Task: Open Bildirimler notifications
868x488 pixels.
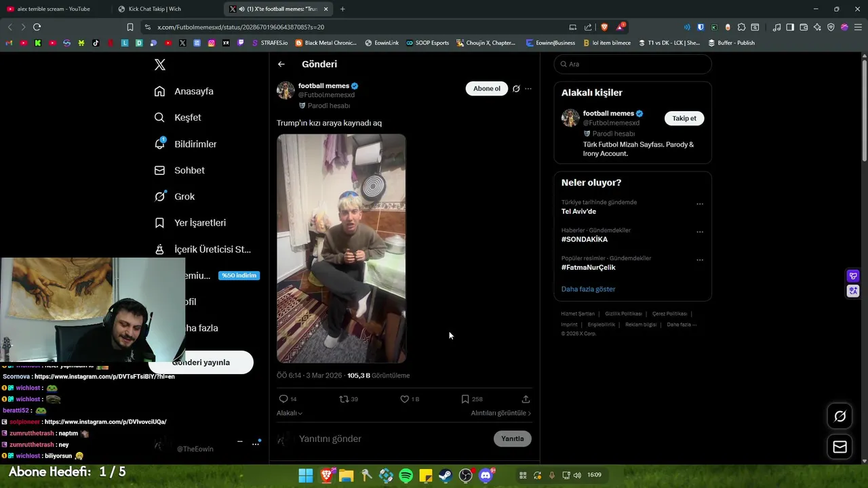Action: point(185,144)
